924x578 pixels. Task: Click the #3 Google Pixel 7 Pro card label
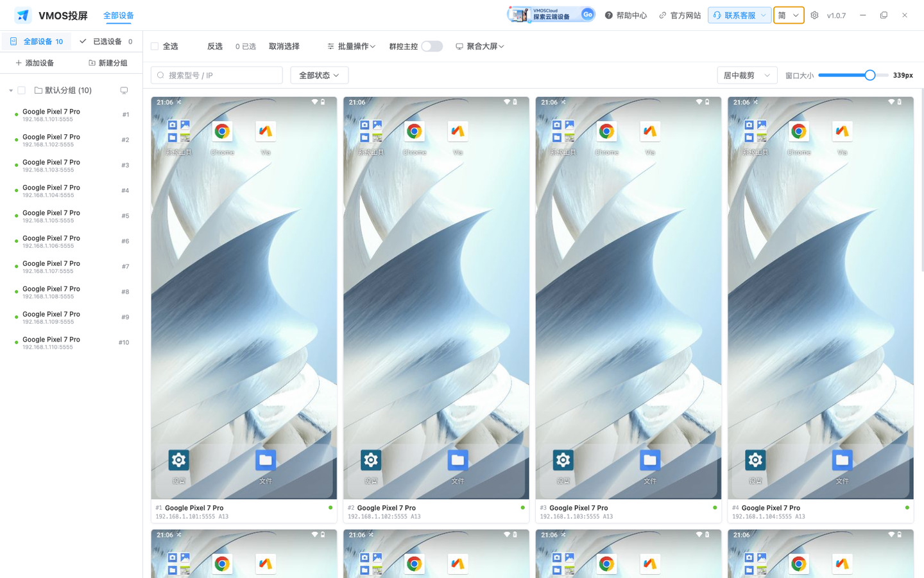click(x=574, y=508)
